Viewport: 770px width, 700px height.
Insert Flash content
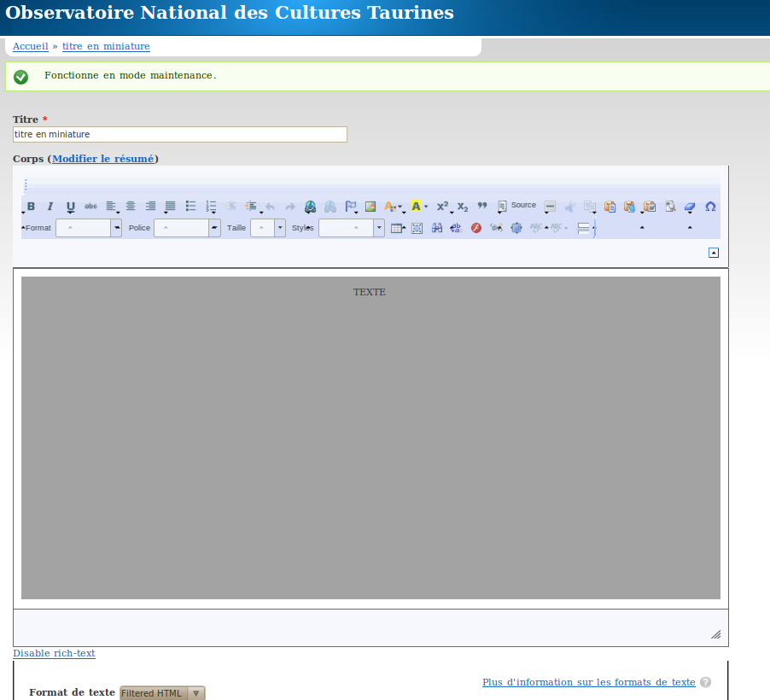(x=476, y=228)
